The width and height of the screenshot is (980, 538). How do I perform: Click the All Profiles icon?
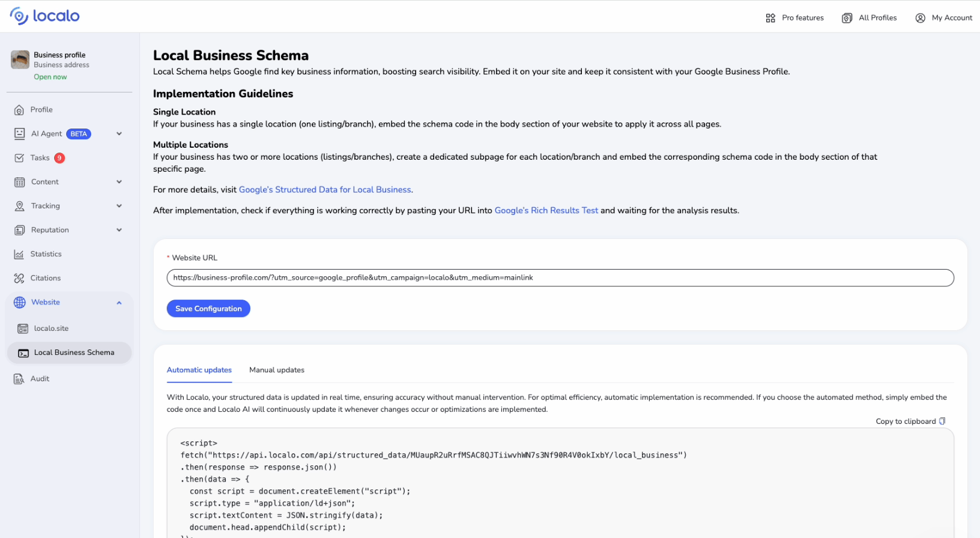847,18
